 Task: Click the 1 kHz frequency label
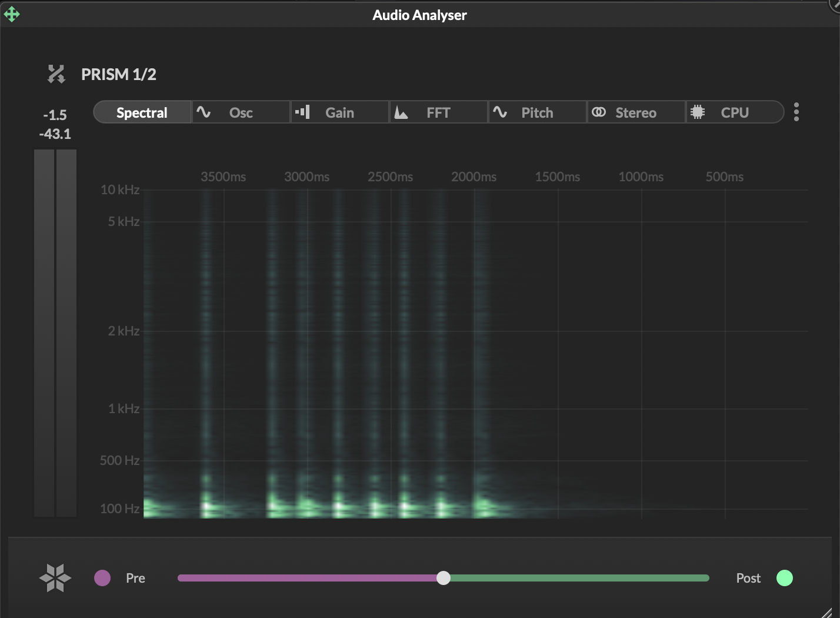(124, 408)
